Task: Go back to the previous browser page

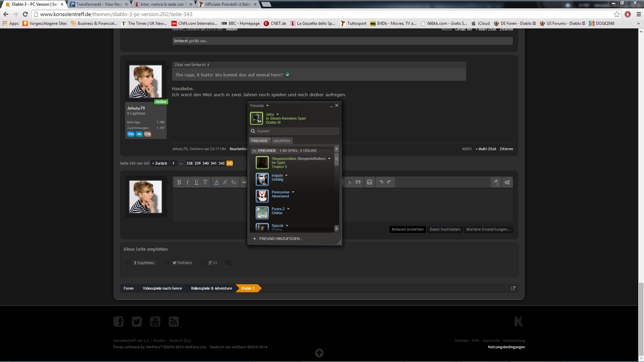Action: (6, 14)
